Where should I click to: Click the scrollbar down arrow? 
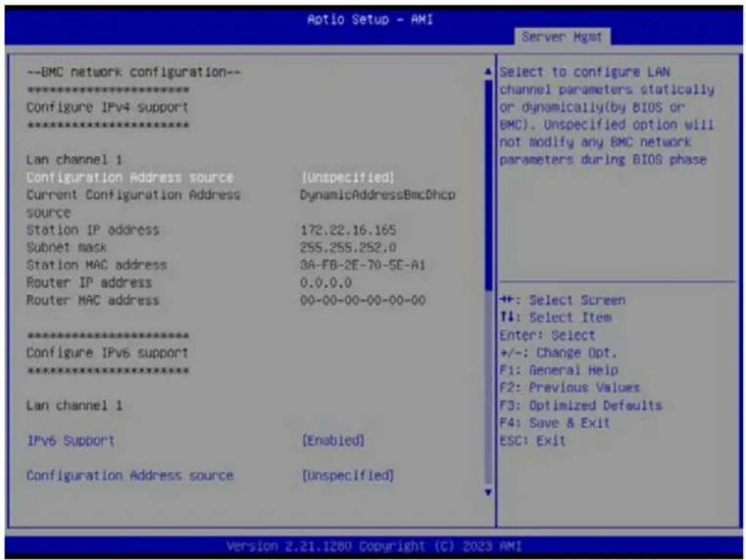click(488, 492)
